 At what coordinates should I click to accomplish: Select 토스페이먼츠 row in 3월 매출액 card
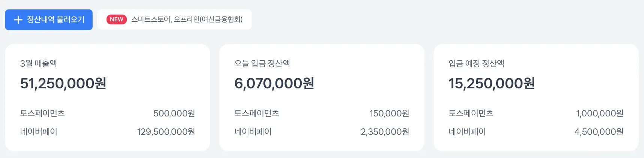coord(42,113)
